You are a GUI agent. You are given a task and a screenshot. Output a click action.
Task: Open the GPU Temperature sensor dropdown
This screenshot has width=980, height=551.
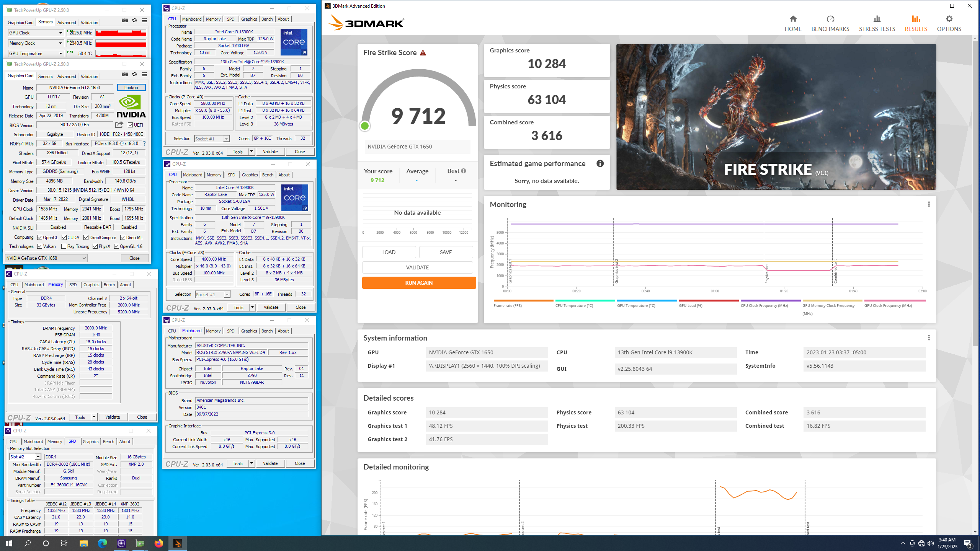click(x=60, y=54)
